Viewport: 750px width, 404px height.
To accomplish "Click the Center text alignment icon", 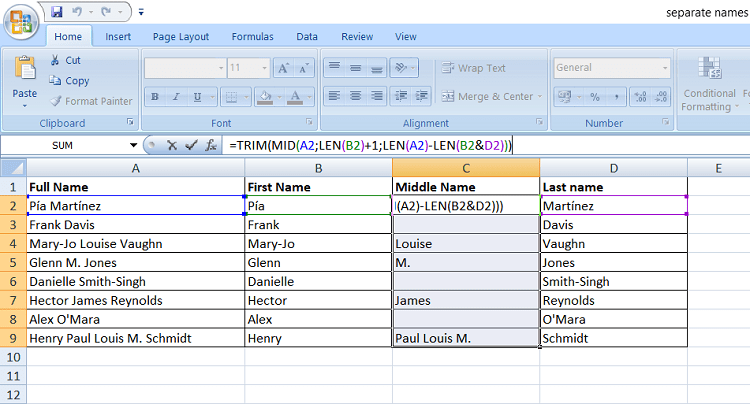I will [x=355, y=96].
